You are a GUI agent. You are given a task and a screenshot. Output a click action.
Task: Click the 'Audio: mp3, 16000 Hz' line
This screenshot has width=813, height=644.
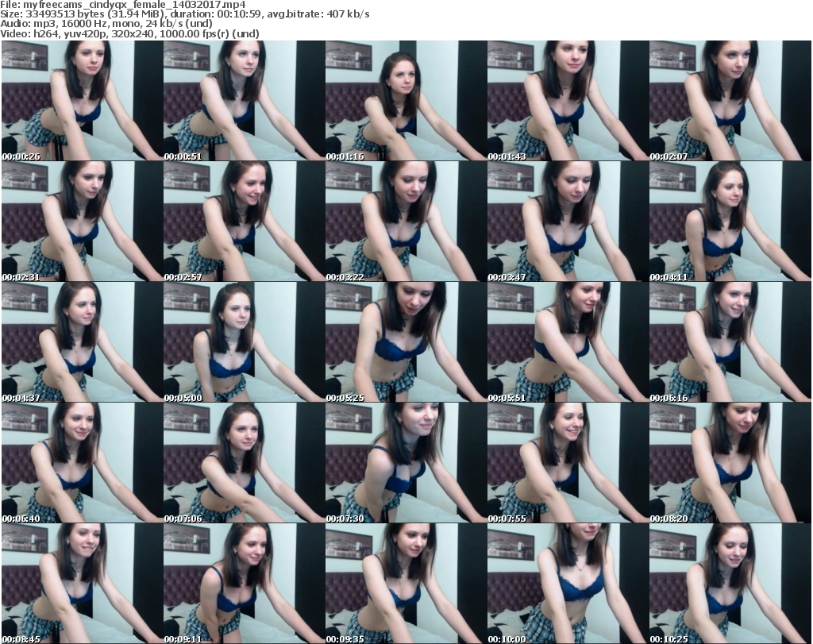pos(106,24)
